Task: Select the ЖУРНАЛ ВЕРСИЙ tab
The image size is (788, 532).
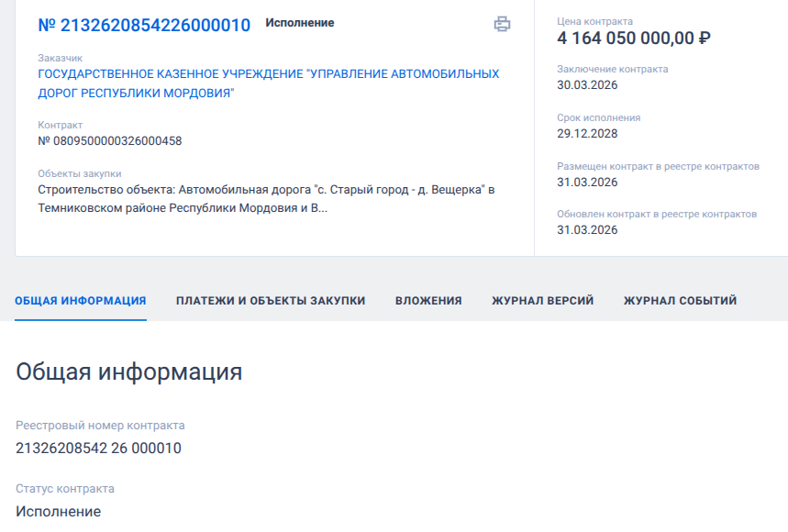Action: coord(542,301)
